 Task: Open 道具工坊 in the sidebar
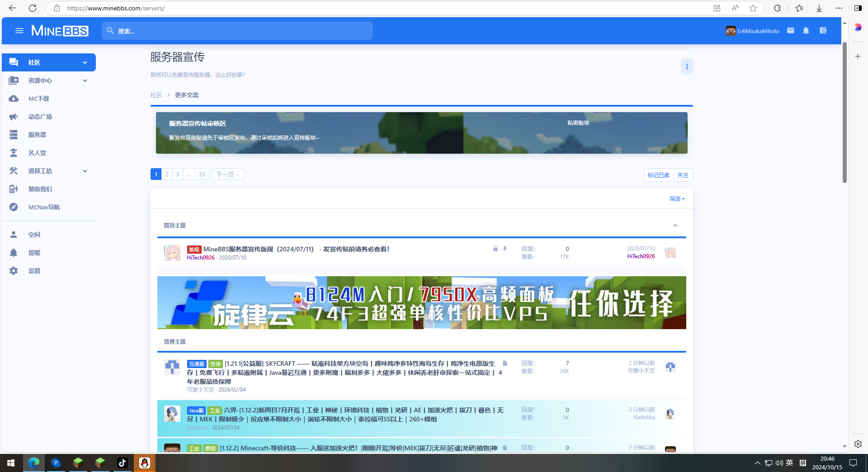pyautogui.click(x=40, y=171)
